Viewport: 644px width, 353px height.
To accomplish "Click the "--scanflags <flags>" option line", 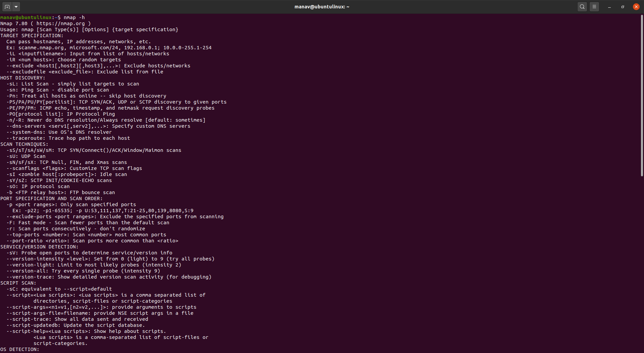I will (x=74, y=168).
